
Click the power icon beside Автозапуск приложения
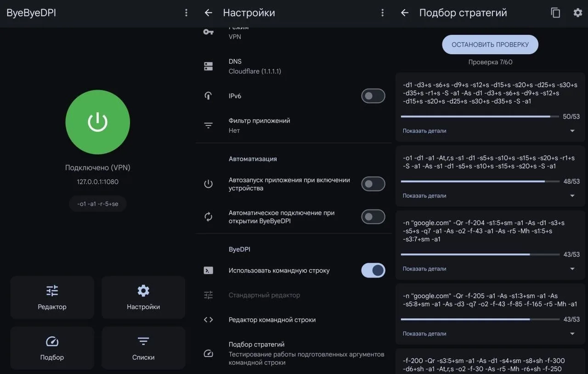[x=209, y=184]
